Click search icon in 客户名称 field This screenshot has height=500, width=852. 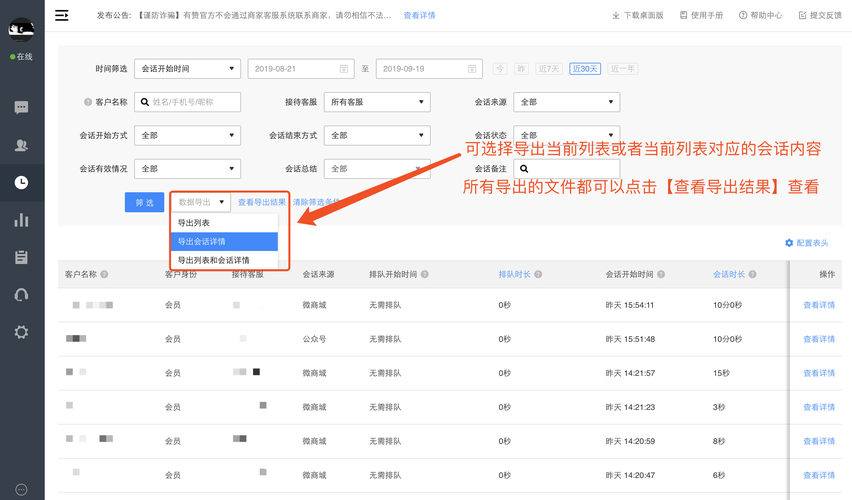tap(145, 102)
